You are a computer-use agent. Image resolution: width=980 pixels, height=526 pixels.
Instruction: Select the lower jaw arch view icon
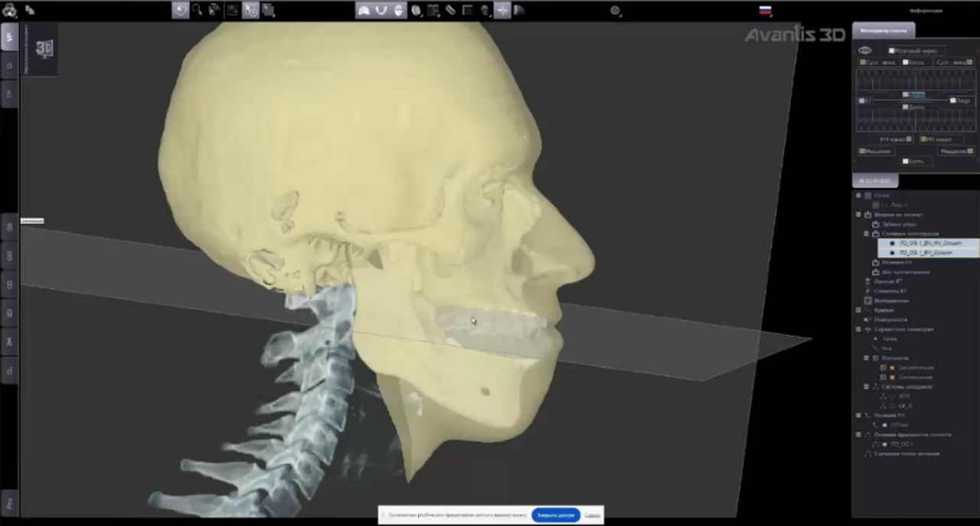(381, 10)
